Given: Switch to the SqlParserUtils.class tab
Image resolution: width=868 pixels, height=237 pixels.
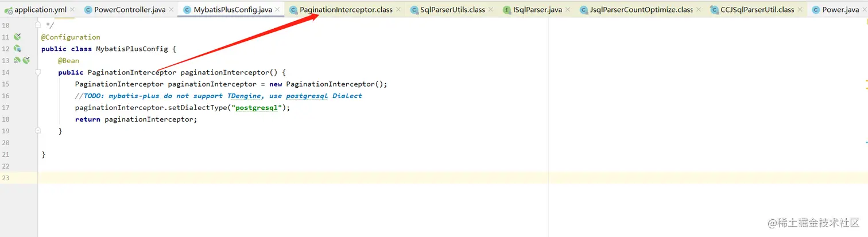Looking at the screenshot, I should tap(452, 10).
